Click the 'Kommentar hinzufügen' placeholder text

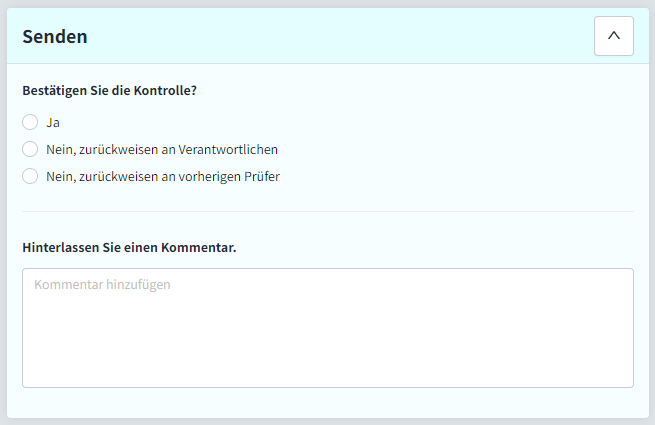pos(102,285)
